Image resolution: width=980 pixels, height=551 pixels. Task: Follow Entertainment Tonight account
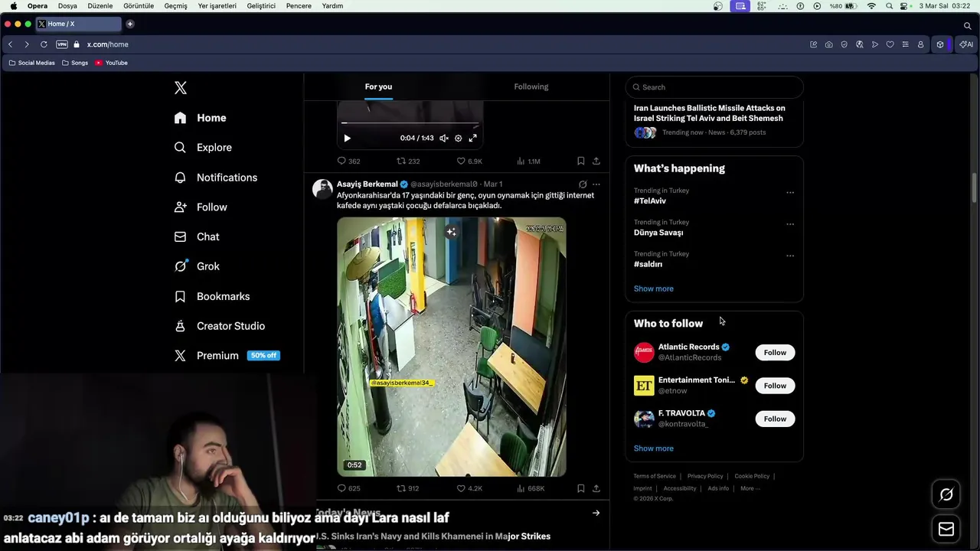coord(775,386)
